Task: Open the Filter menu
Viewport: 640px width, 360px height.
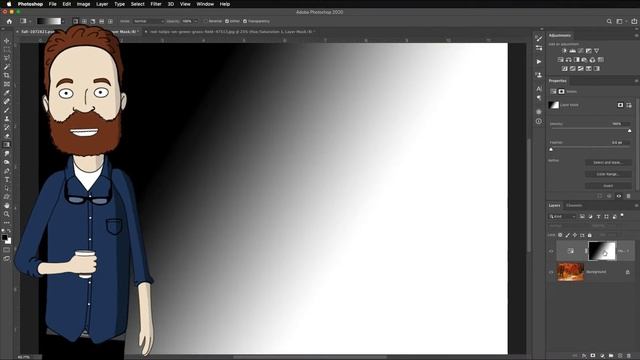Action: [x=156, y=4]
